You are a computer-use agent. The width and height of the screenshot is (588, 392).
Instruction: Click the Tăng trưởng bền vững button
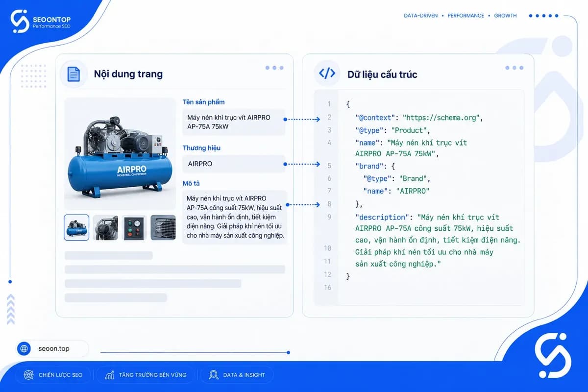[x=146, y=375]
